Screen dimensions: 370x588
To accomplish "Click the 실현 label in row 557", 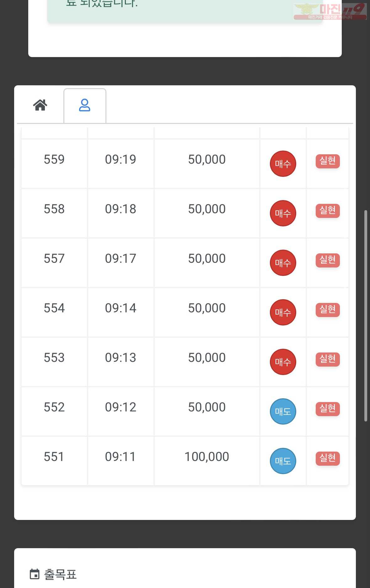I will (328, 260).
